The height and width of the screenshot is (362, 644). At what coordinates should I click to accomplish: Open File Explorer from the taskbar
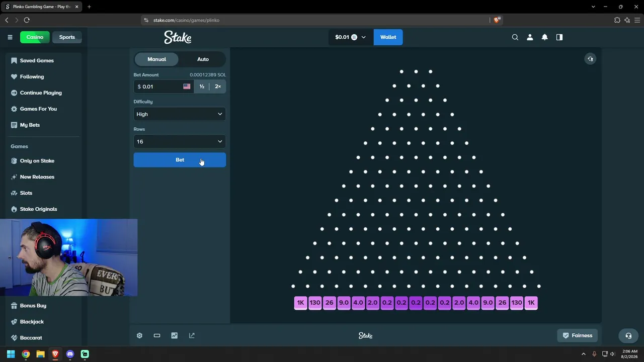pos(40,354)
